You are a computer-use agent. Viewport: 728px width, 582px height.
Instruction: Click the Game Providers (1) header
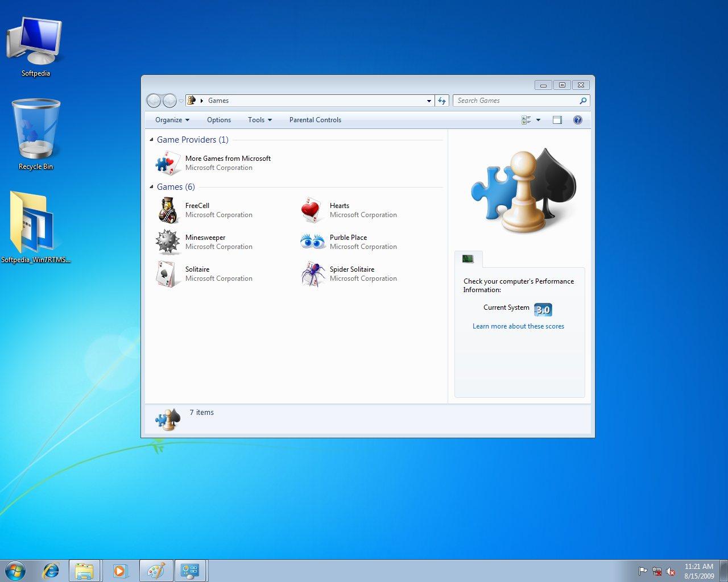[192, 140]
